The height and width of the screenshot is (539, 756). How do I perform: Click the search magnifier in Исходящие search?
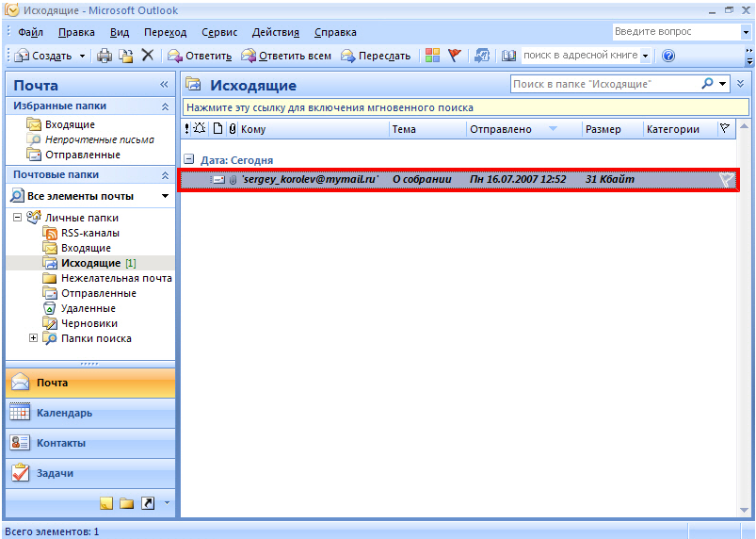point(707,84)
